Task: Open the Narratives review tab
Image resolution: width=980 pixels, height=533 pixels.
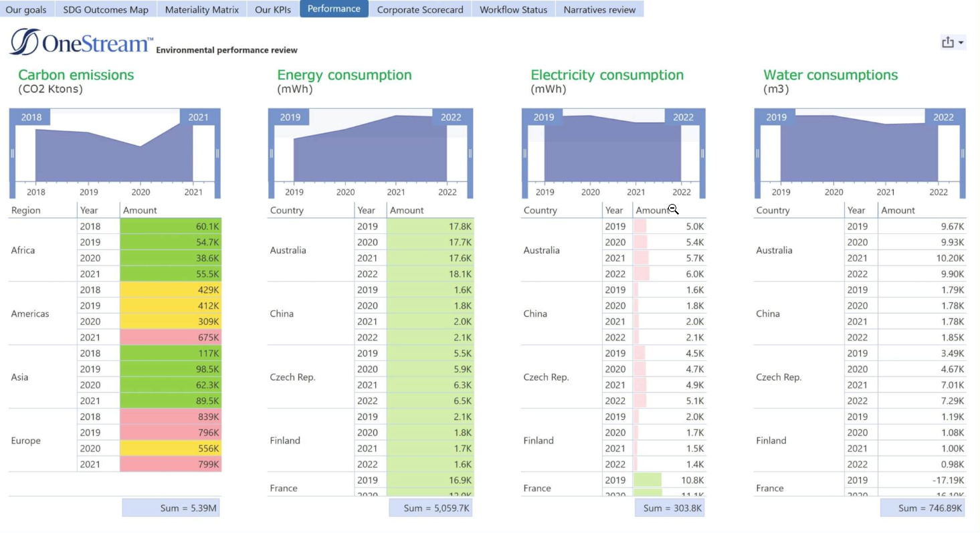Action: (599, 9)
